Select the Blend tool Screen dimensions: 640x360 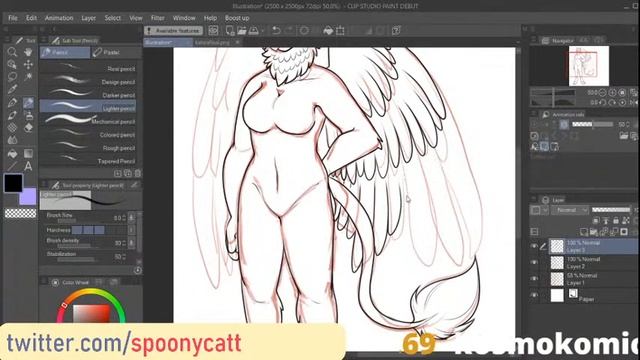tap(12, 140)
